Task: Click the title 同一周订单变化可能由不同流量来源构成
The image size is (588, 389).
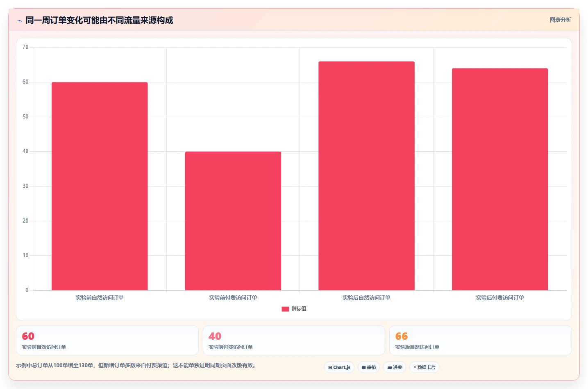Action: tap(99, 20)
